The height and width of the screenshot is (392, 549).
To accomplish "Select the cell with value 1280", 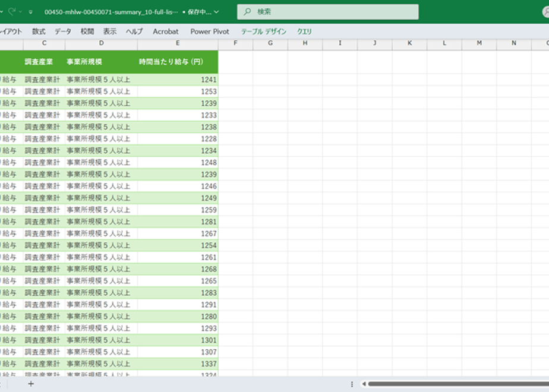I will coord(178,317).
